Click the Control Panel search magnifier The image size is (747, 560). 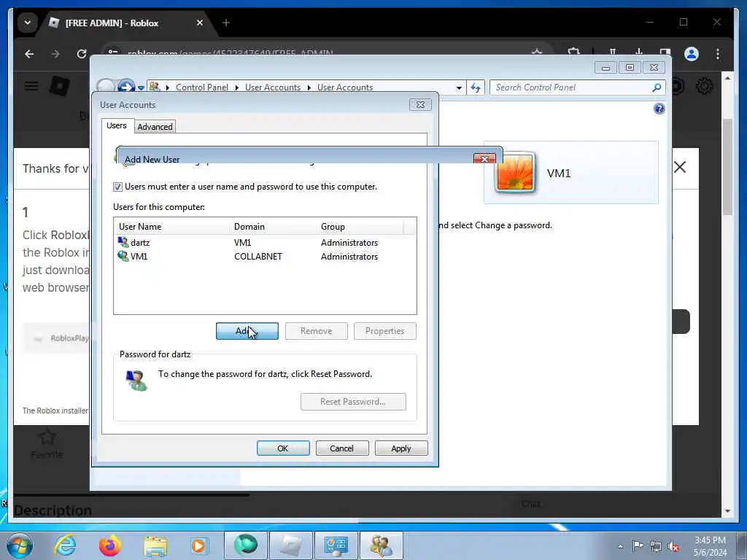click(x=657, y=87)
